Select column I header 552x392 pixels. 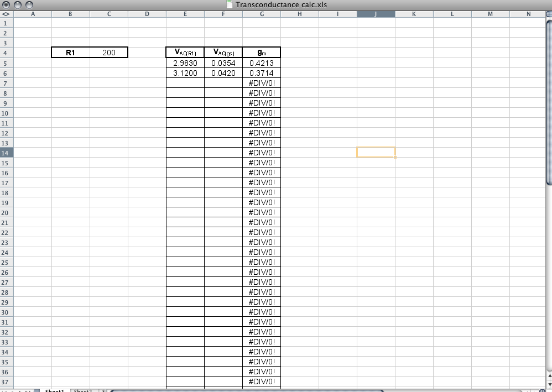tap(338, 14)
